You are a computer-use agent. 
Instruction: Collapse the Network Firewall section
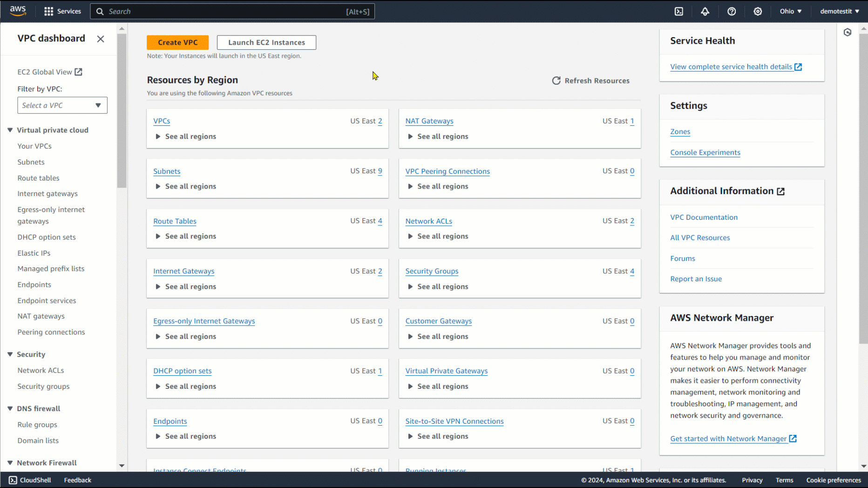(10, 463)
